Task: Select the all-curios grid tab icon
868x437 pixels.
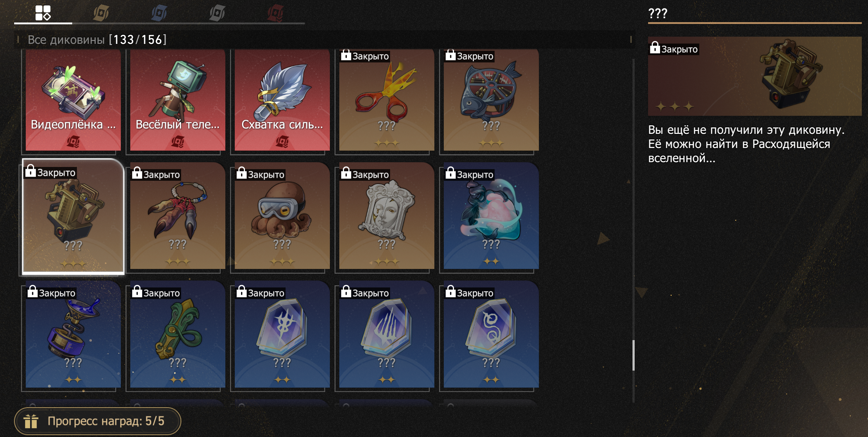Action: click(43, 13)
